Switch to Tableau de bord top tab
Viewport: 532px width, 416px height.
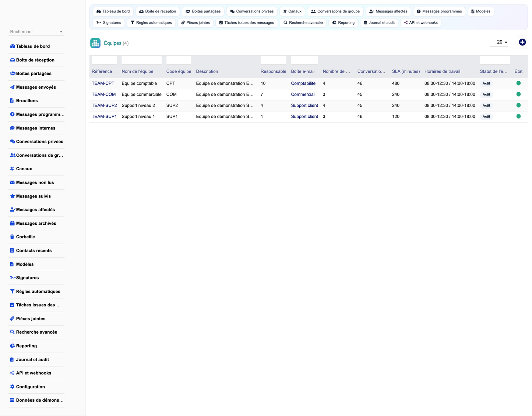[x=113, y=11]
